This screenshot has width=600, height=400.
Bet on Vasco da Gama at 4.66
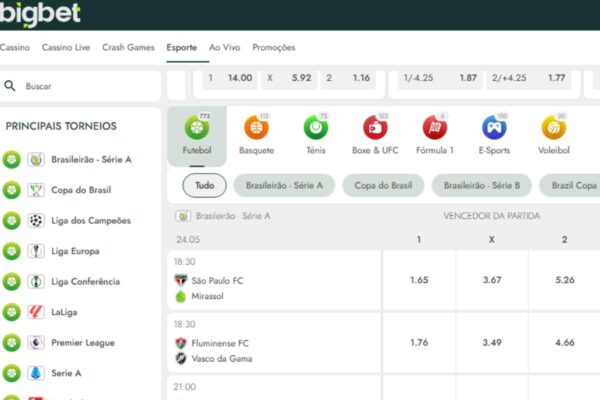click(565, 342)
